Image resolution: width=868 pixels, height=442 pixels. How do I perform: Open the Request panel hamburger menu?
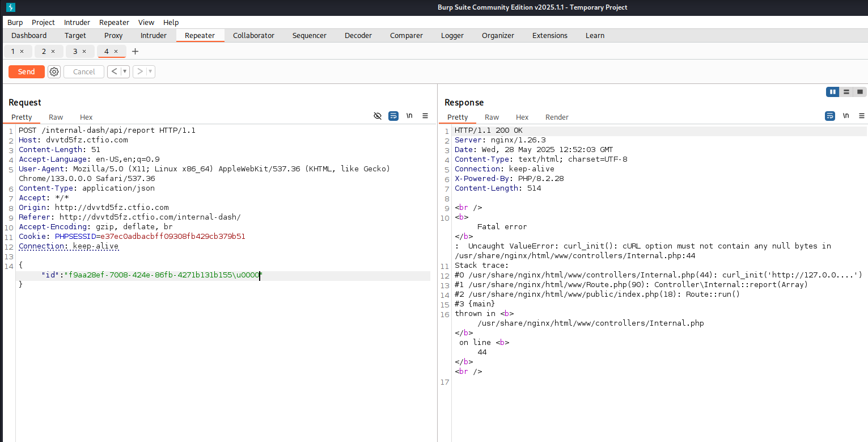425,116
